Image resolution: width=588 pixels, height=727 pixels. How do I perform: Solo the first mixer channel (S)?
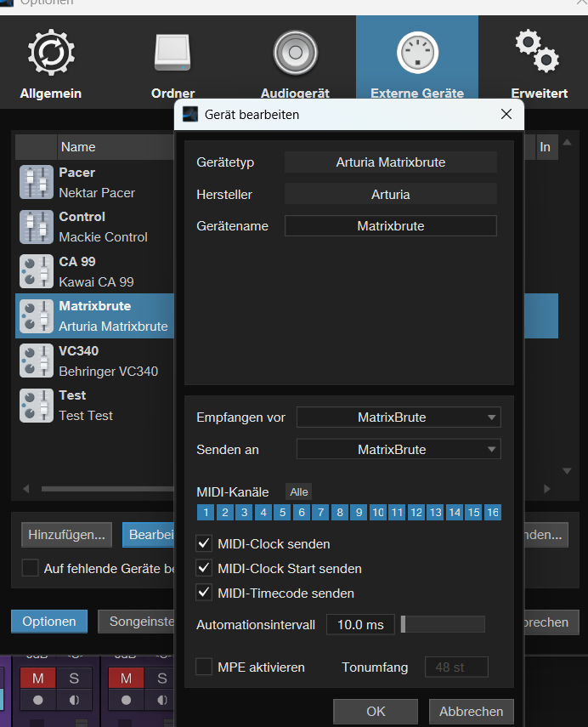coord(74,679)
